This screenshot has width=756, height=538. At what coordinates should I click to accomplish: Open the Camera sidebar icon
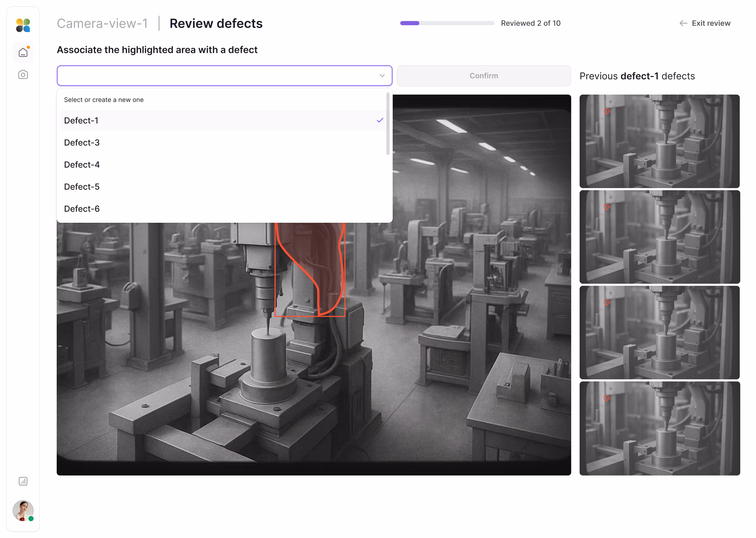click(x=23, y=75)
